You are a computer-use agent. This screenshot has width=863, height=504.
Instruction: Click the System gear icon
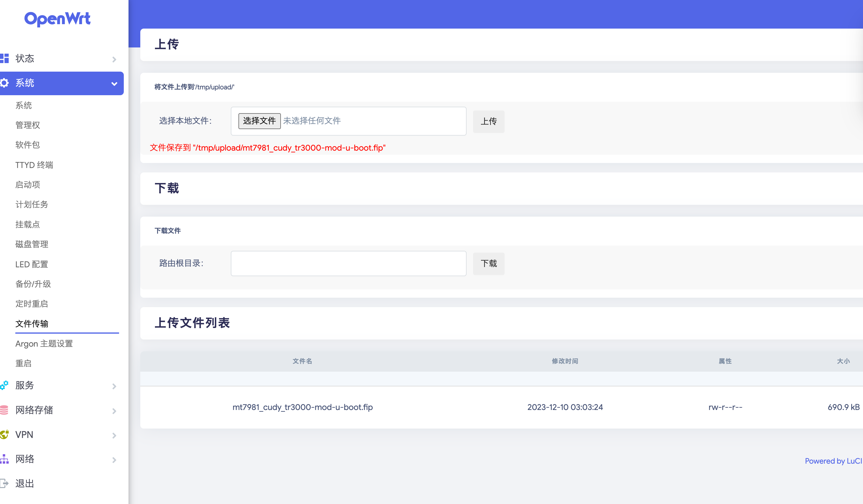4,83
